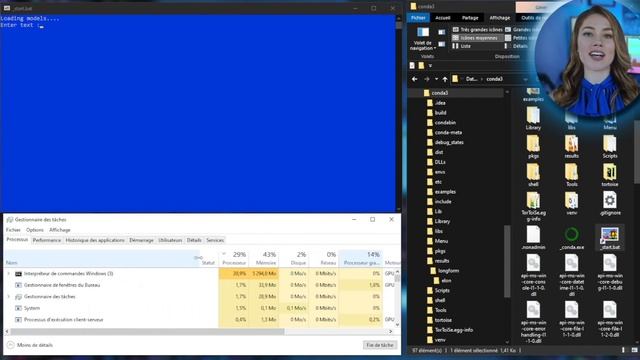This screenshot has height=360, width=640.
Task: Click the navigation tree vertical scrollbar
Action: pos(507,261)
